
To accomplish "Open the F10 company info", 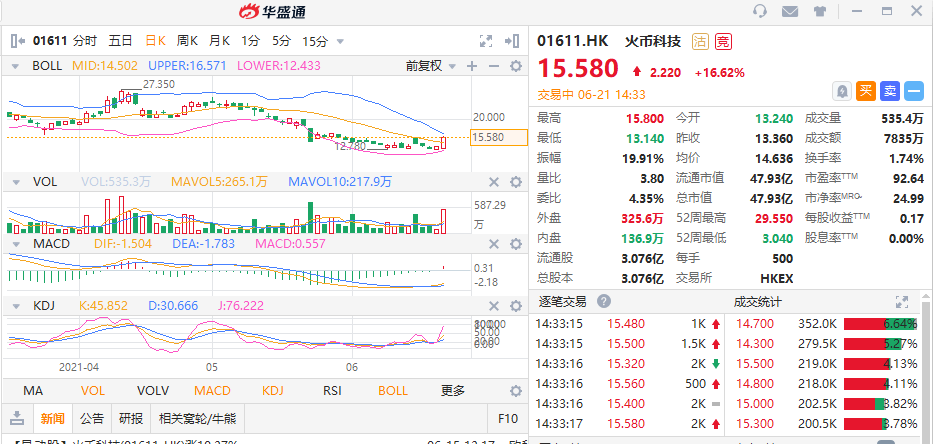I will click(x=508, y=418).
